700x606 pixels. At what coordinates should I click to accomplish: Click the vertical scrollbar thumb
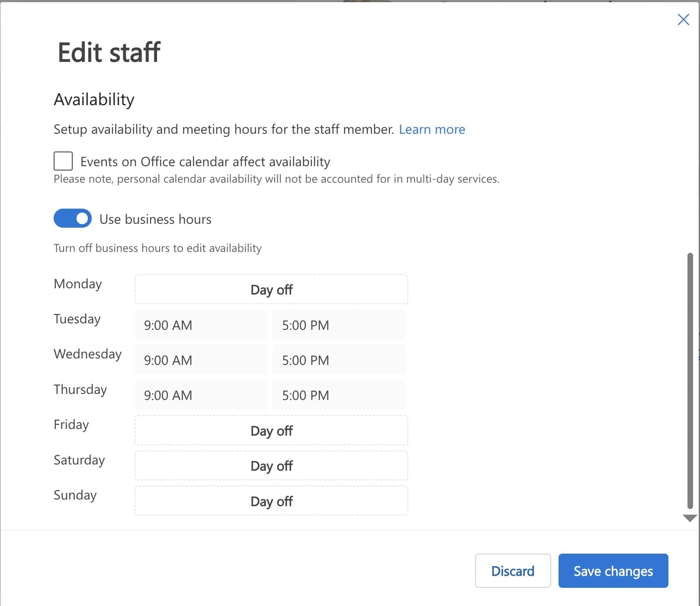pyautogui.click(x=690, y=381)
